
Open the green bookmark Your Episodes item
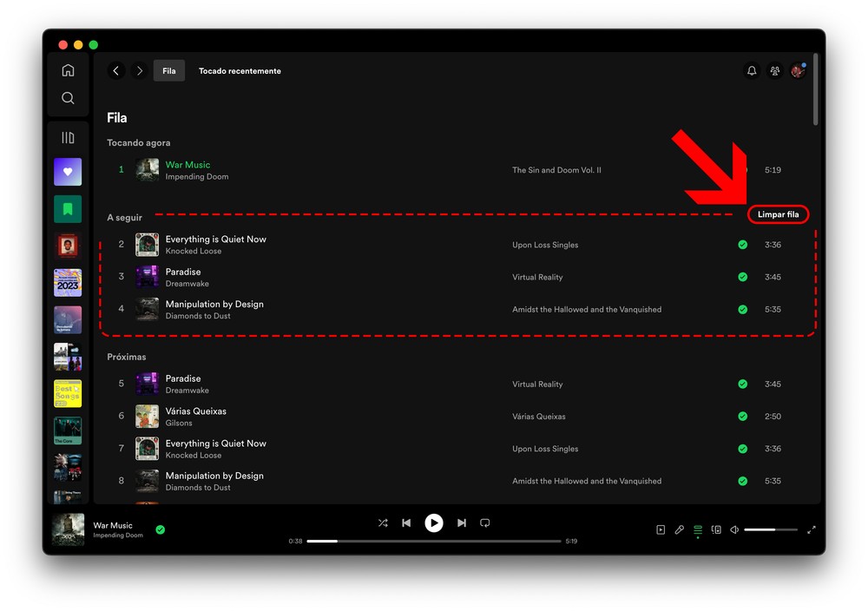(68, 208)
